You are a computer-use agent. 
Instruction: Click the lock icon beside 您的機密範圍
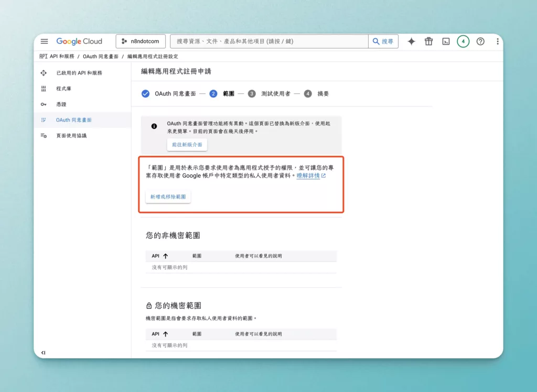pyautogui.click(x=149, y=306)
